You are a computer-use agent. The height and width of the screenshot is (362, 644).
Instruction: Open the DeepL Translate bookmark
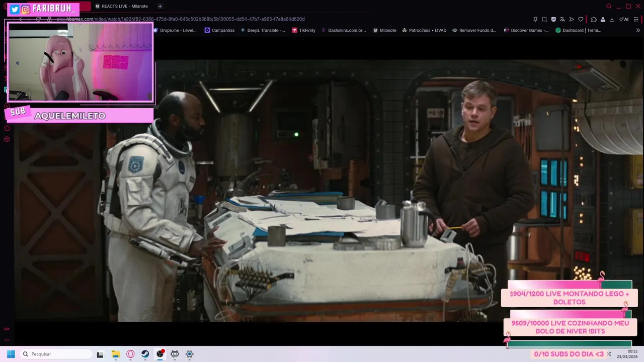pyautogui.click(x=263, y=30)
